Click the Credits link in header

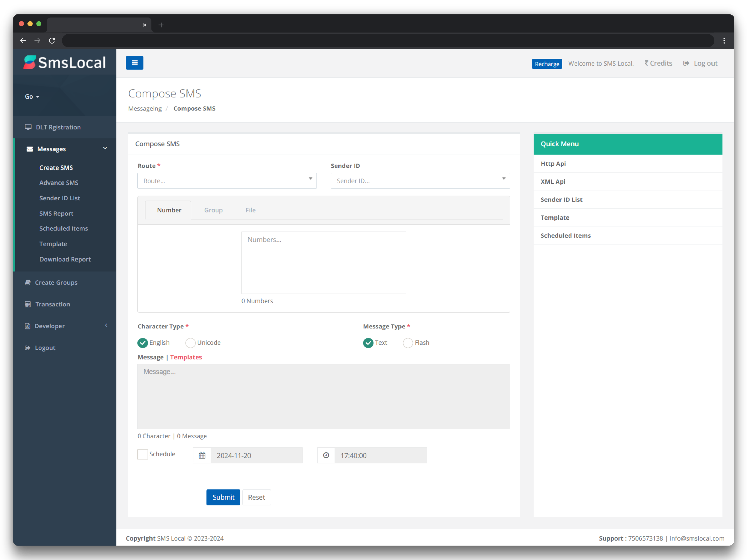click(x=658, y=64)
